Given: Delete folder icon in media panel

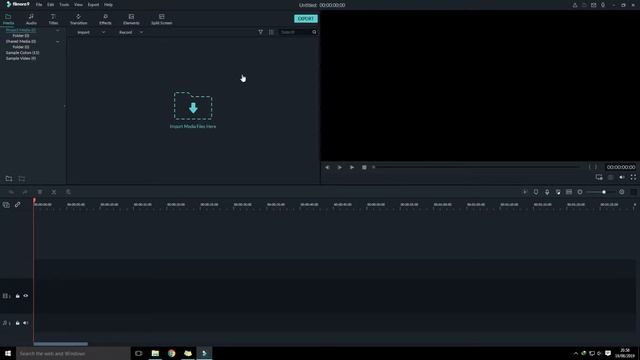Looking at the screenshot, I should (x=22, y=179).
